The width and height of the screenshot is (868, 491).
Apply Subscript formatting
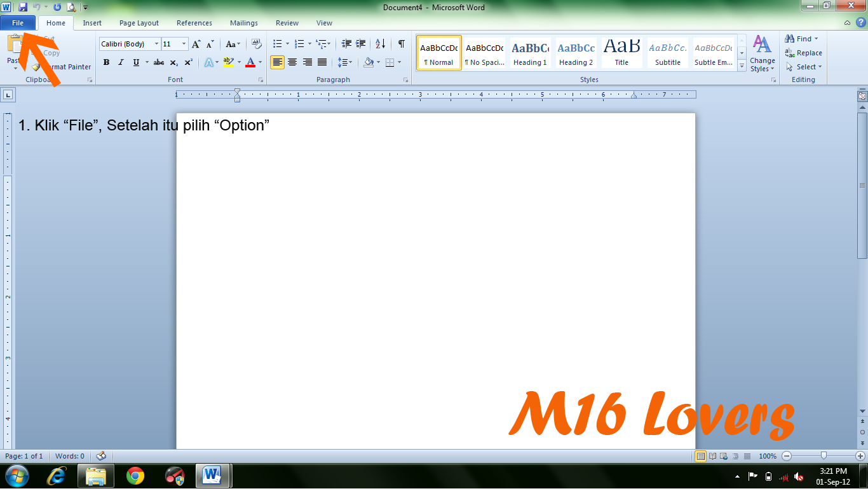pos(174,62)
